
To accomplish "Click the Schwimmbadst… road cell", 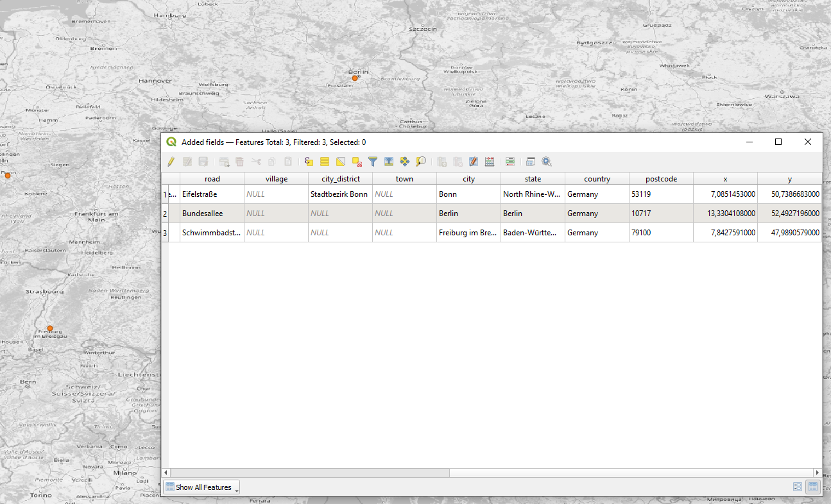I will point(212,233).
